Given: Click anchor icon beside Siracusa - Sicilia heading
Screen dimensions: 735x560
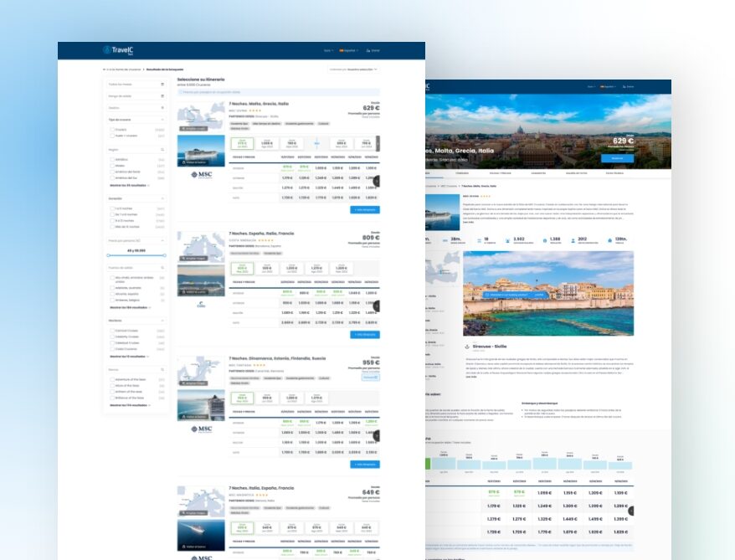Looking at the screenshot, I should point(467,347).
